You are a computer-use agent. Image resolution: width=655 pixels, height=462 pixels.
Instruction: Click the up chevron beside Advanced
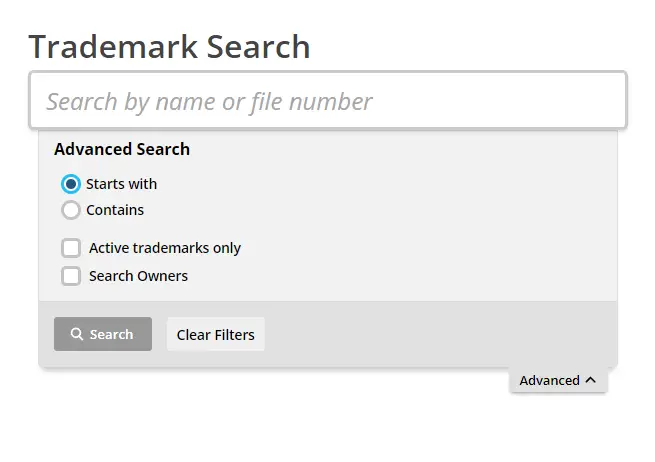[590, 380]
